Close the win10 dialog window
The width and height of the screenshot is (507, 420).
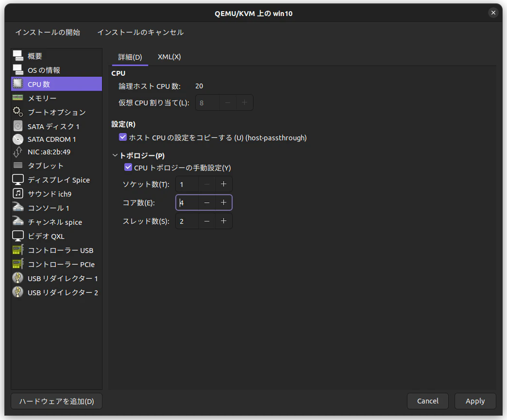click(493, 13)
